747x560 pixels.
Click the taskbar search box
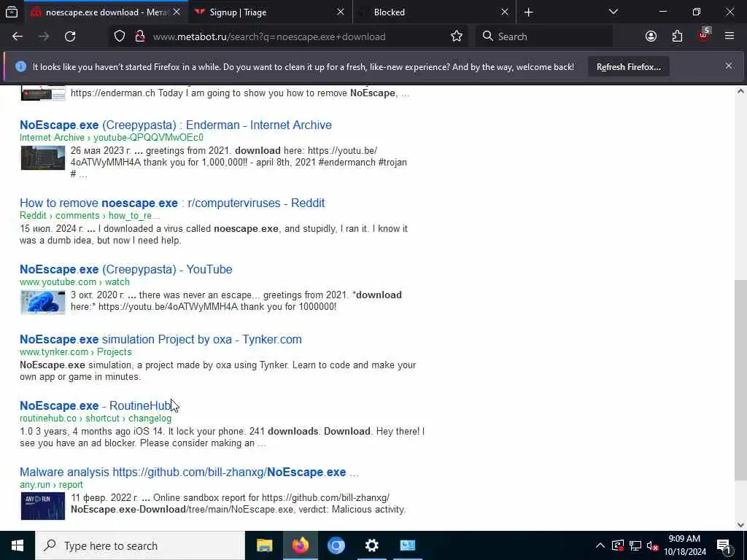pyautogui.click(x=139, y=545)
